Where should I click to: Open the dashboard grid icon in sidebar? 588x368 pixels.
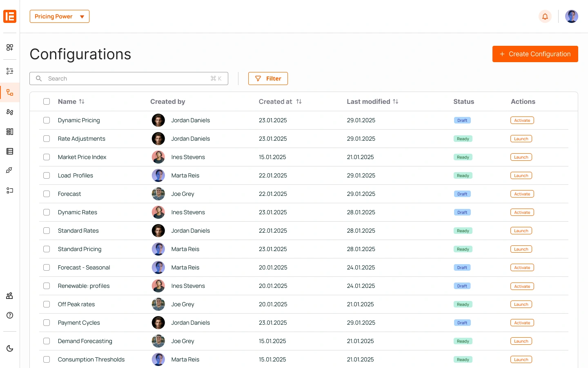[10, 47]
